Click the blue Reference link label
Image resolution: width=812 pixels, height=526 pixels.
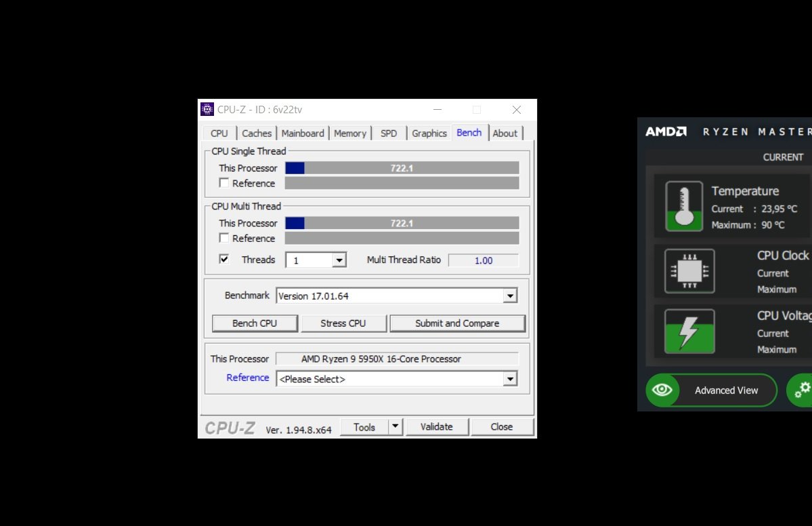(248, 378)
